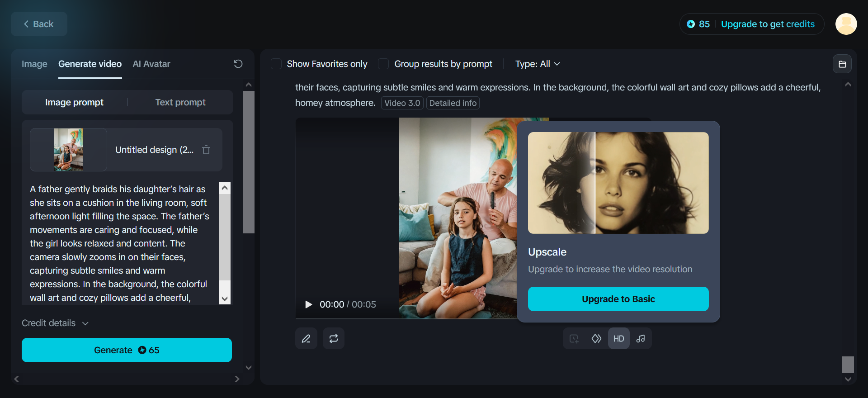Click the left panel scroll-up arrow
Screen dimensions: 868x398
[x=249, y=85]
